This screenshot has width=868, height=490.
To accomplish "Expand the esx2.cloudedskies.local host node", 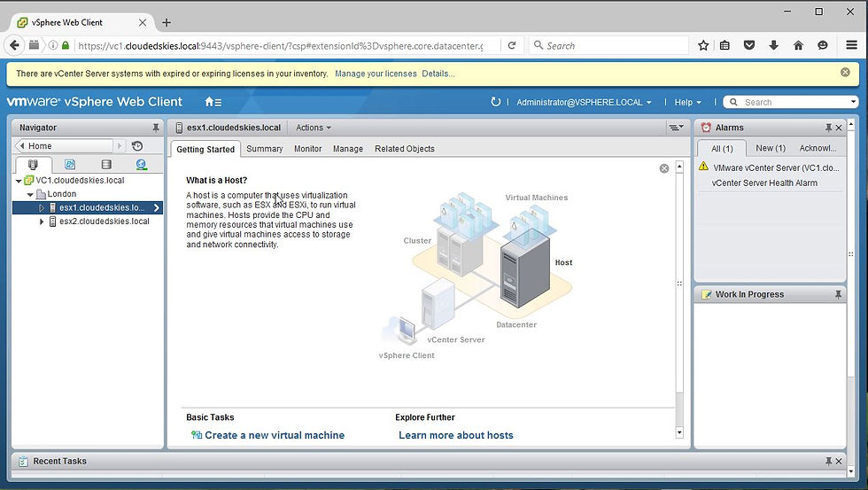I will click(x=42, y=222).
